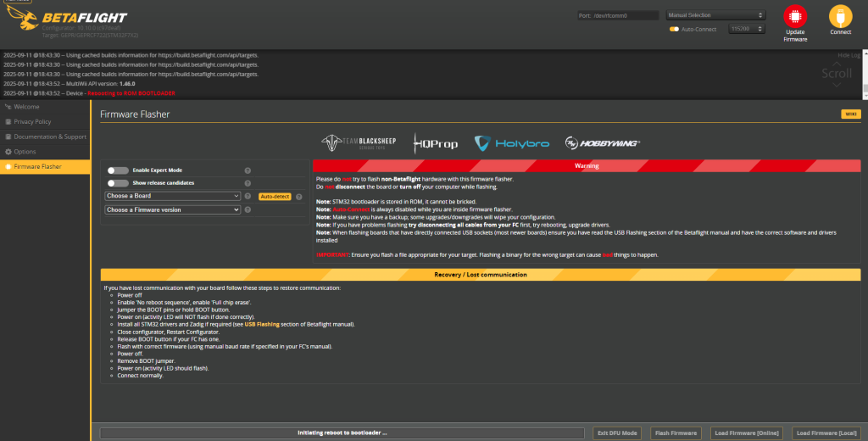The height and width of the screenshot is (441, 868).
Task: Click help icon beside Enable Expert Mode
Action: 248,170
